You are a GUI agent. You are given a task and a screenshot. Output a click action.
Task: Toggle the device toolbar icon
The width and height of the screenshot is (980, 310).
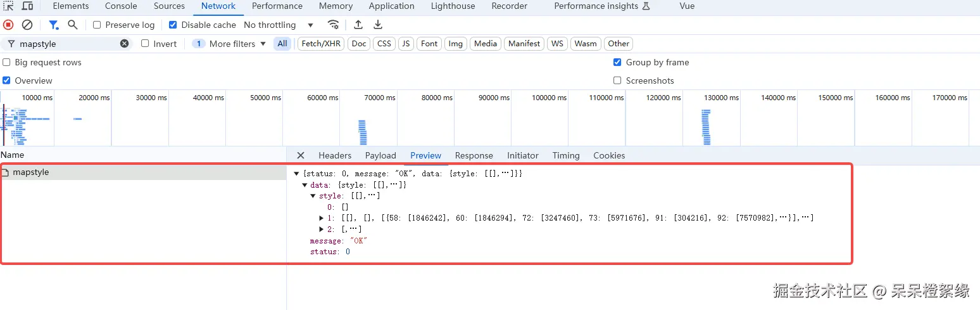pos(27,6)
